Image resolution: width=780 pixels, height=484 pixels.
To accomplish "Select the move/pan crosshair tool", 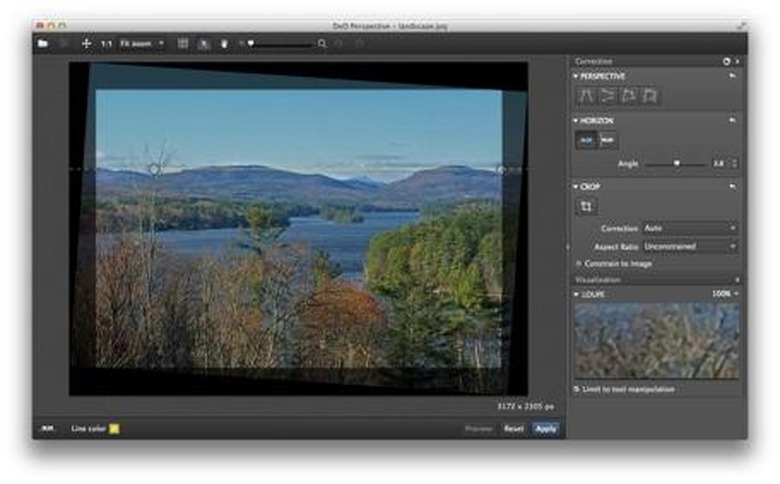I will point(86,44).
